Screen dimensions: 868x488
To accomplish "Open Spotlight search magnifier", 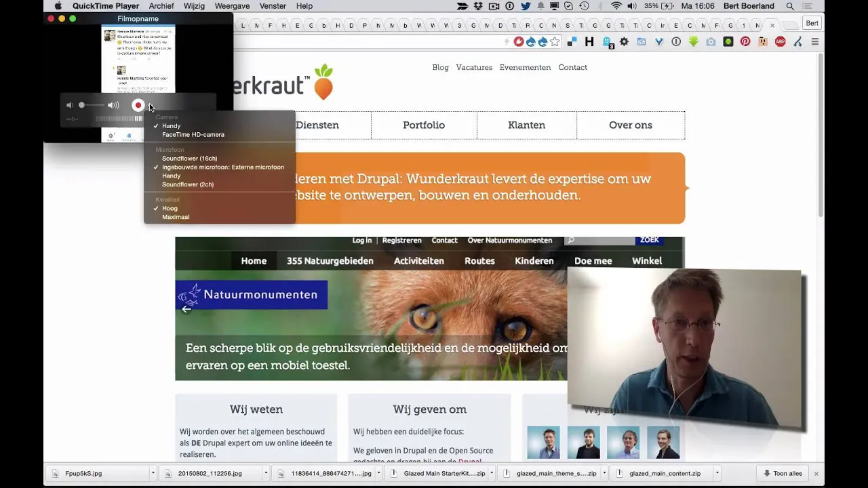I will coord(790,6).
